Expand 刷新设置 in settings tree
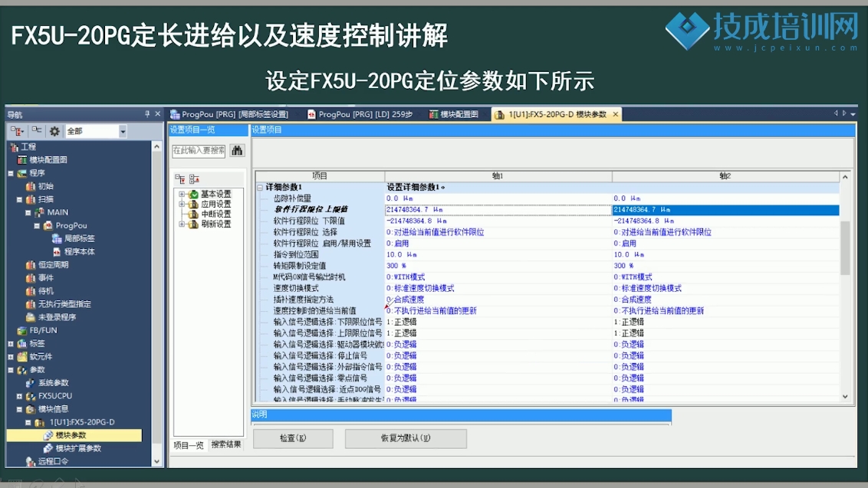 (x=182, y=224)
